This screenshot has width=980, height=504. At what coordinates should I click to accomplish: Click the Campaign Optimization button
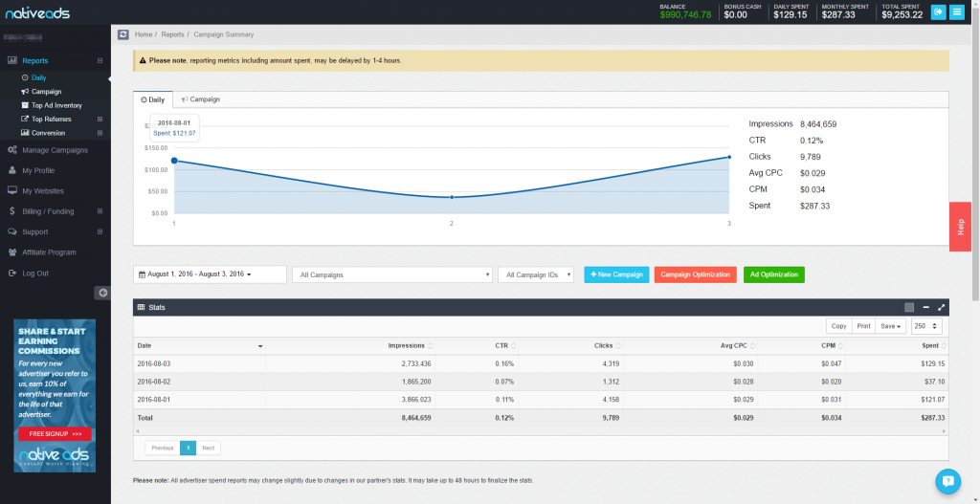(x=696, y=274)
